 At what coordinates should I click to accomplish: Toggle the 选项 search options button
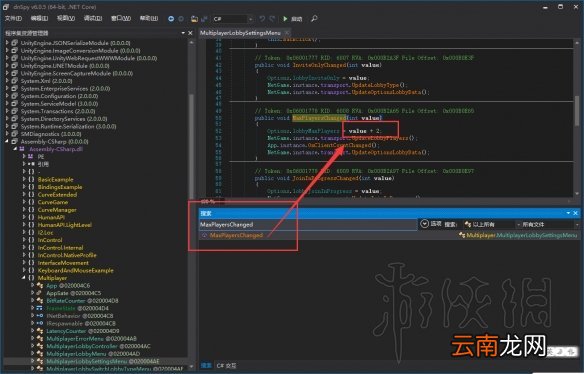(x=431, y=224)
